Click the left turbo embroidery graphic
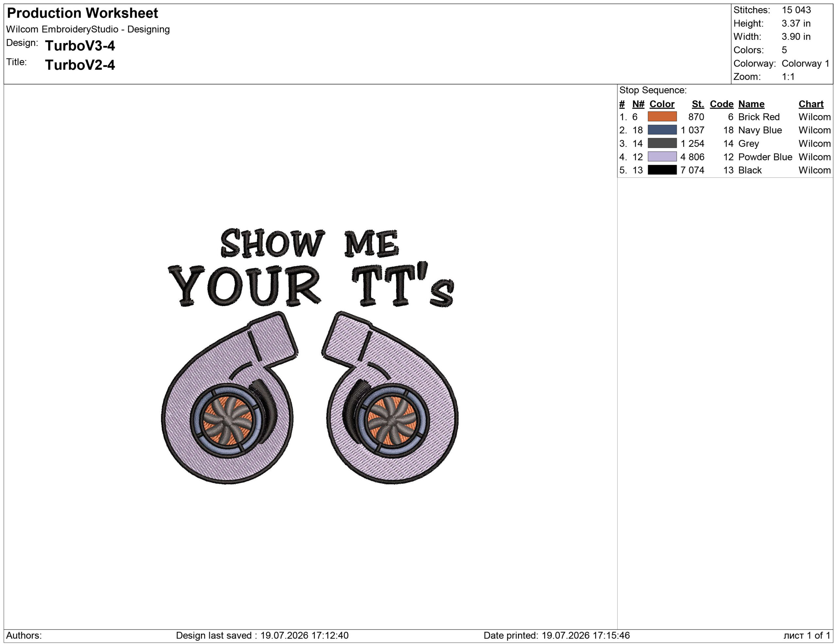Viewport: 837px width, 644px height. point(229,398)
